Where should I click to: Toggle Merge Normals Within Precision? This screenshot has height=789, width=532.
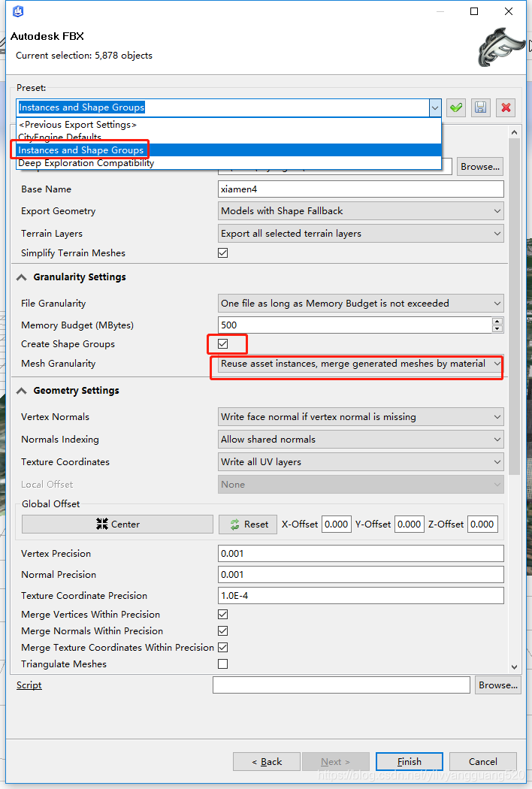click(x=223, y=631)
